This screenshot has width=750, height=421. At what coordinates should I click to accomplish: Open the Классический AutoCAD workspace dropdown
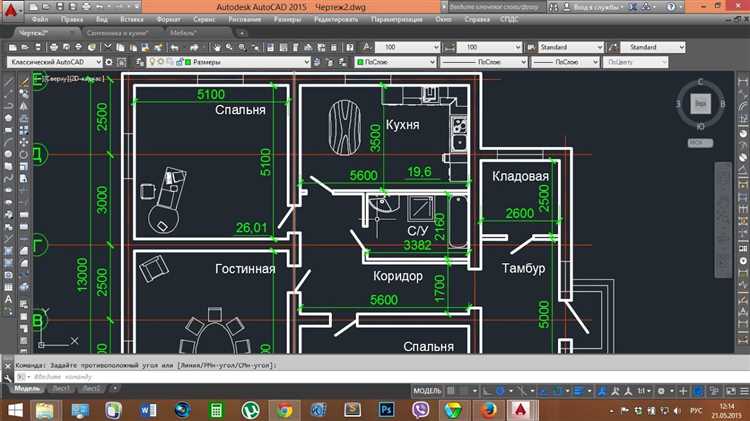tap(55, 62)
